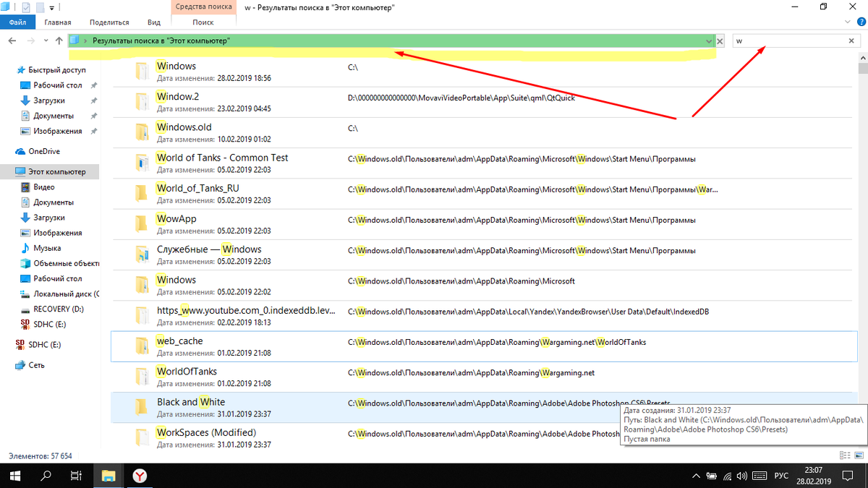Expand the ribbon with the chevron

tap(848, 22)
